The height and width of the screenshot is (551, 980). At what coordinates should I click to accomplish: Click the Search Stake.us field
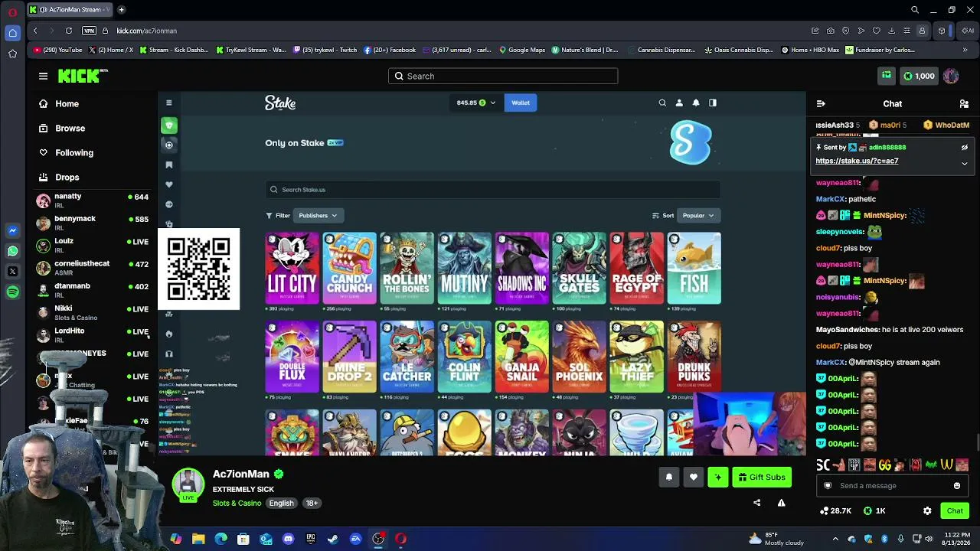click(492, 190)
